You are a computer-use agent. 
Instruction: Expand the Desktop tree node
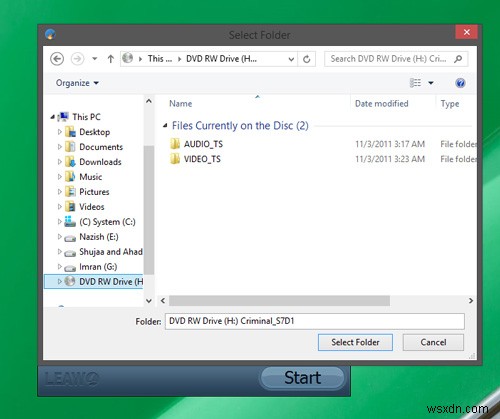(60, 132)
